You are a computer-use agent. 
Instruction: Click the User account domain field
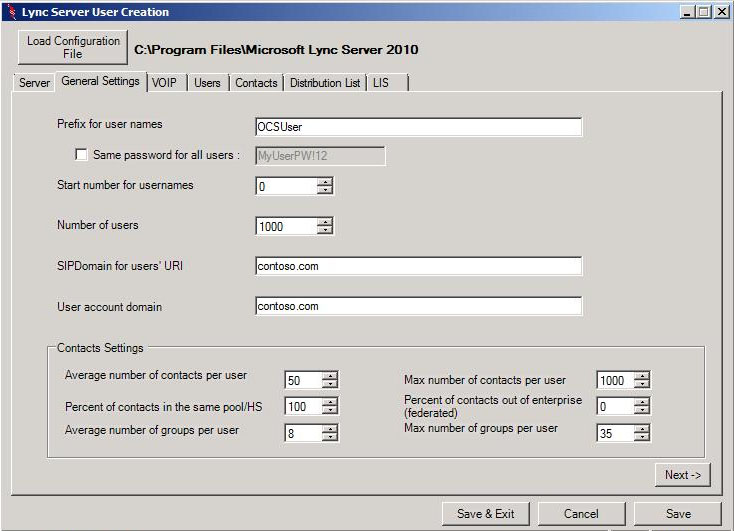pyautogui.click(x=418, y=306)
